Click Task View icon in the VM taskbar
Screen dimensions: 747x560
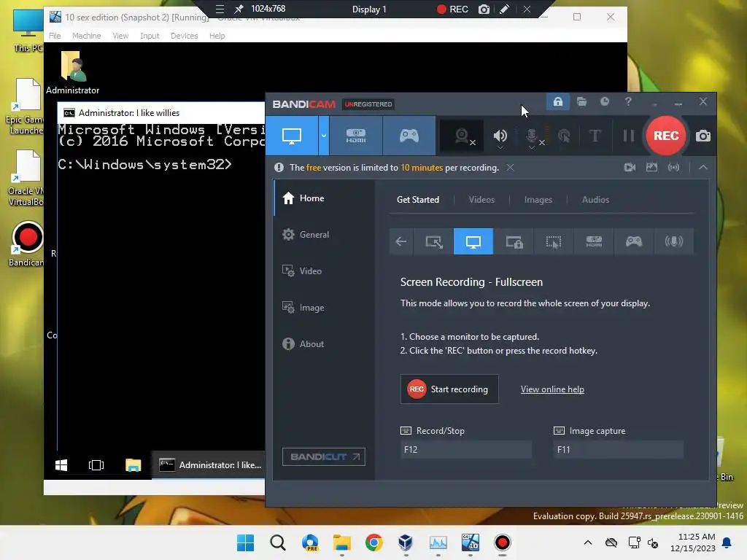coord(96,464)
